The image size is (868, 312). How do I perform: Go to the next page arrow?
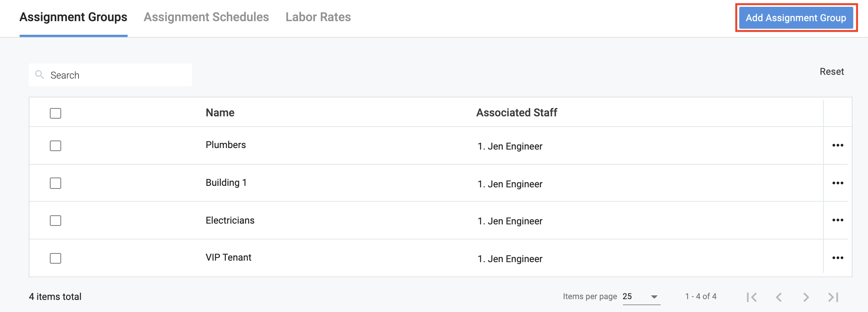coord(806,297)
